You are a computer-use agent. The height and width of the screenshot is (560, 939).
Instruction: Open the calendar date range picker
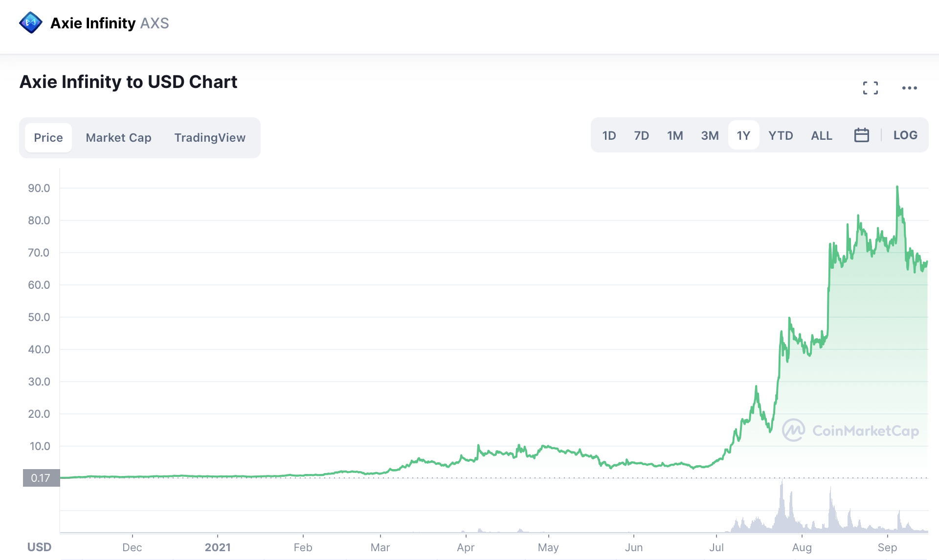coord(861,135)
